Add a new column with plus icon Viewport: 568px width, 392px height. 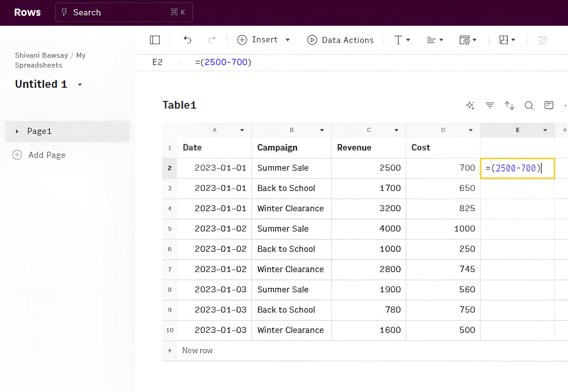(x=564, y=130)
